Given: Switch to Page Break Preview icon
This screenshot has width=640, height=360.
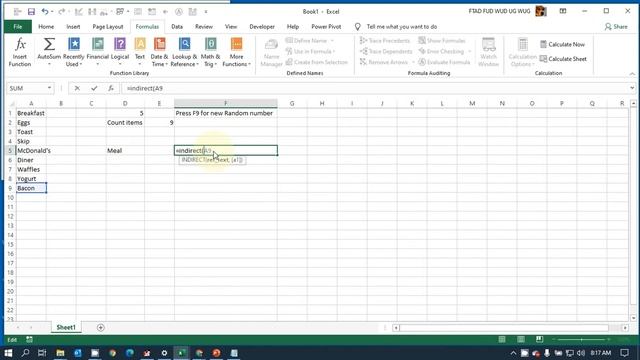Looking at the screenshot, I should [539, 340].
